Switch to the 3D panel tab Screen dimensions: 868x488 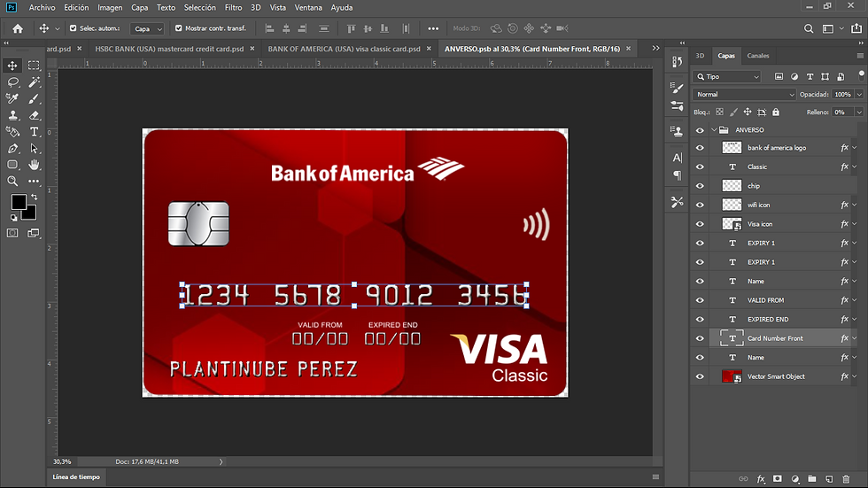coord(700,55)
